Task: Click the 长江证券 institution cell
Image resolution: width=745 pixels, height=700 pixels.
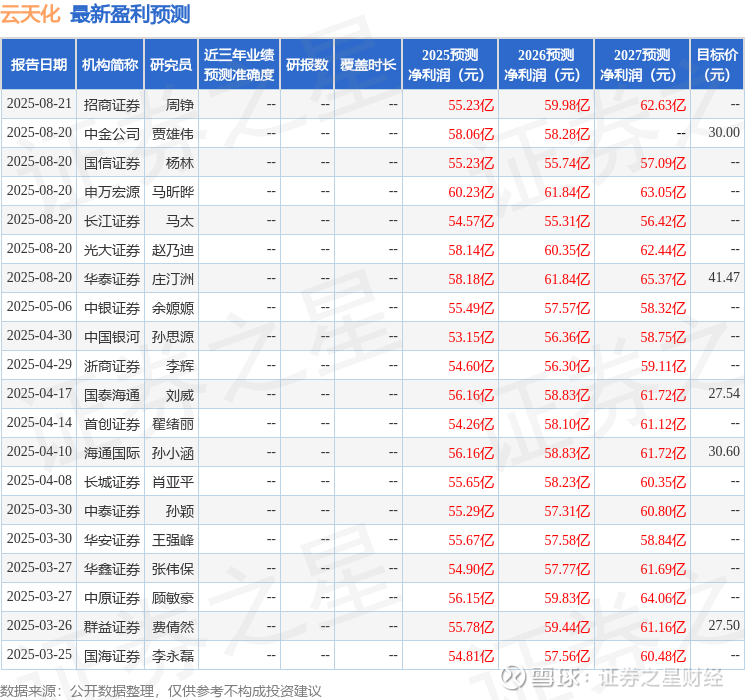Action: click(x=112, y=221)
